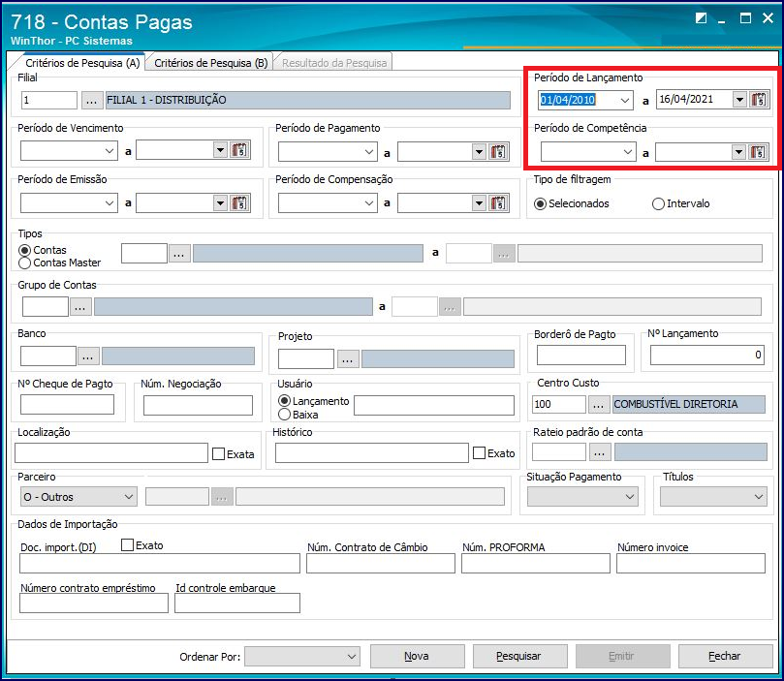The height and width of the screenshot is (681, 784).
Task: Click the Núm. PROFORMA field
Action: tap(536, 563)
